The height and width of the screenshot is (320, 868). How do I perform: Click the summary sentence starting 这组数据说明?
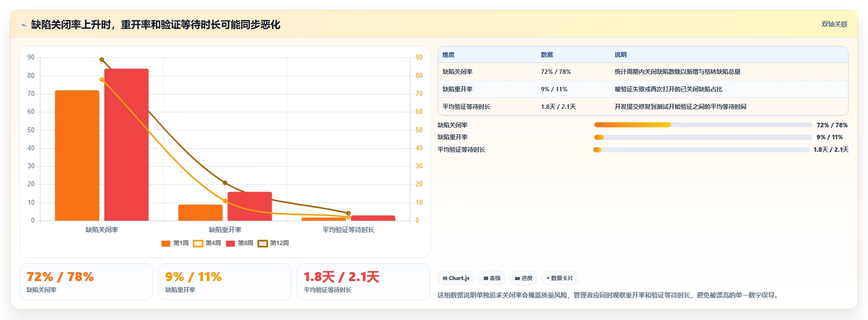(609, 296)
